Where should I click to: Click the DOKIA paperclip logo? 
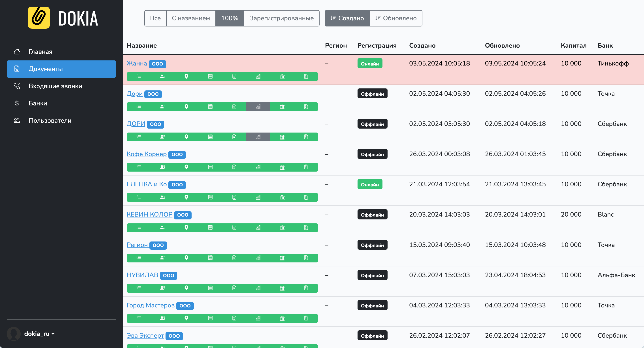pos(39,18)
